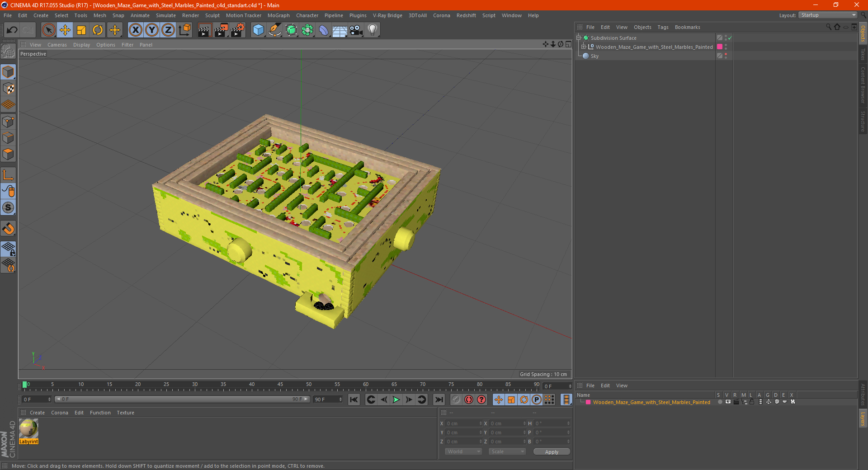Screen dimensions: 868x470
Task: Open the Scale mode dropdown
Action: 507,451
